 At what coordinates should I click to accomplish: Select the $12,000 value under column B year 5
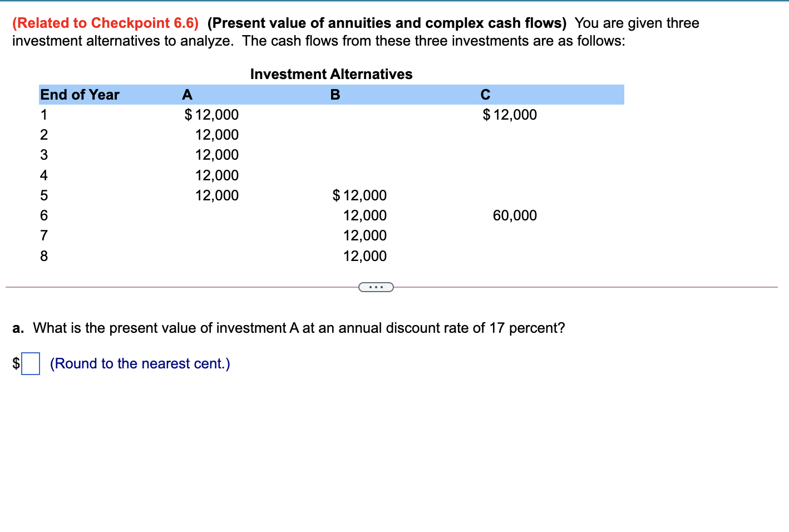click(359, 195)
